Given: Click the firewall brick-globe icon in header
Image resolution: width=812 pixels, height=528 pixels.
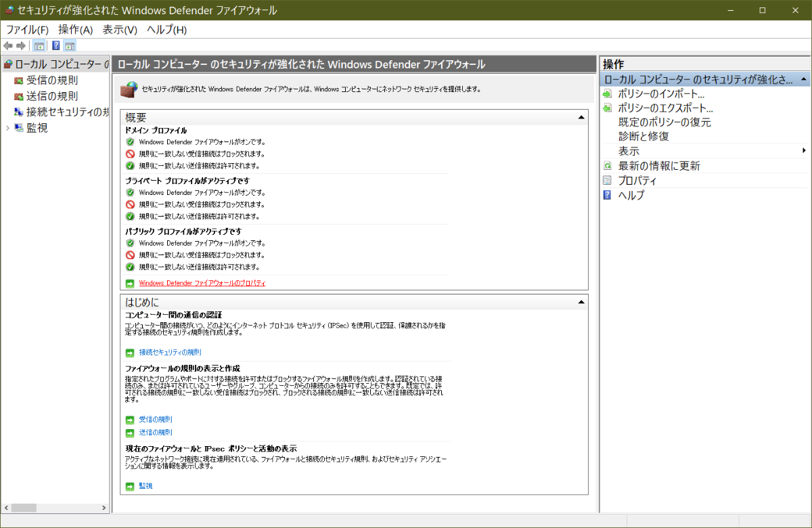Looking at the screenshot, I should click(x=129, y=89).
